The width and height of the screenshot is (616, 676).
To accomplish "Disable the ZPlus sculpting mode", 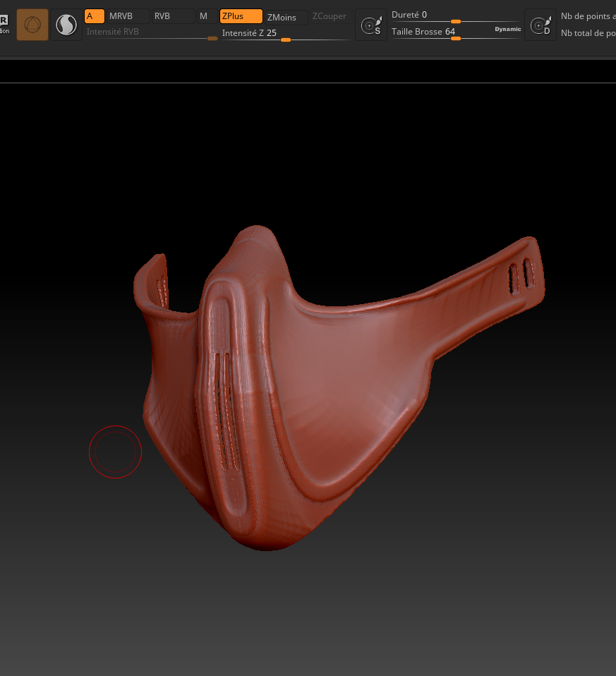I will point(241,16).
